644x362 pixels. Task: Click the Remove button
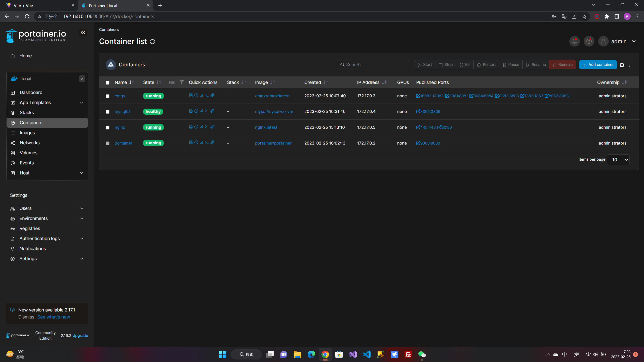[x=562, y=65]
